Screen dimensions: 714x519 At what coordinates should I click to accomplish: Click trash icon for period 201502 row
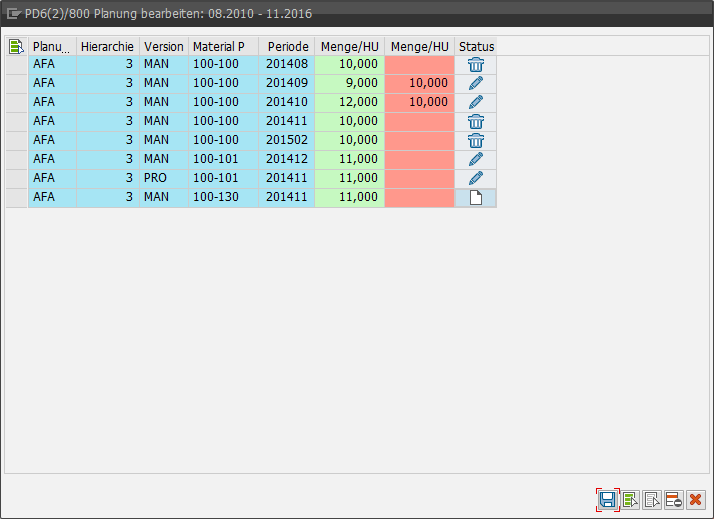tap(476, 140)
